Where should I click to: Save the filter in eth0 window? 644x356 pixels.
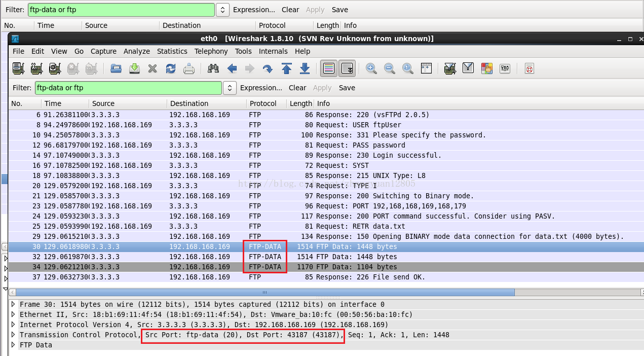(347, 88)
